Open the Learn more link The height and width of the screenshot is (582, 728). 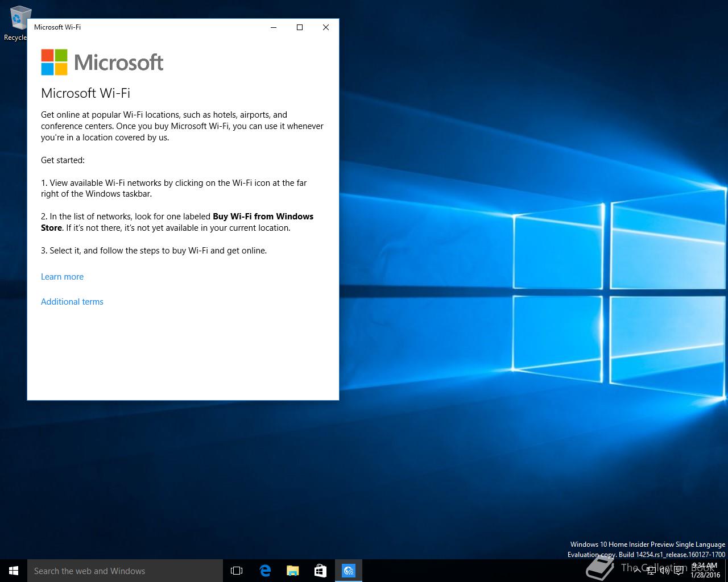click(x=62, y=277)
